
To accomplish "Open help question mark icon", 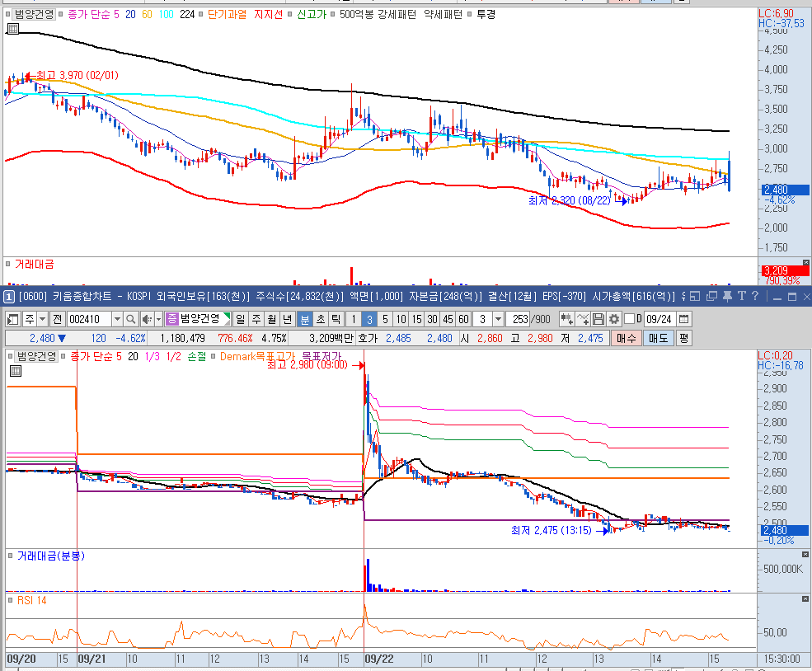I will pos(755,296).
